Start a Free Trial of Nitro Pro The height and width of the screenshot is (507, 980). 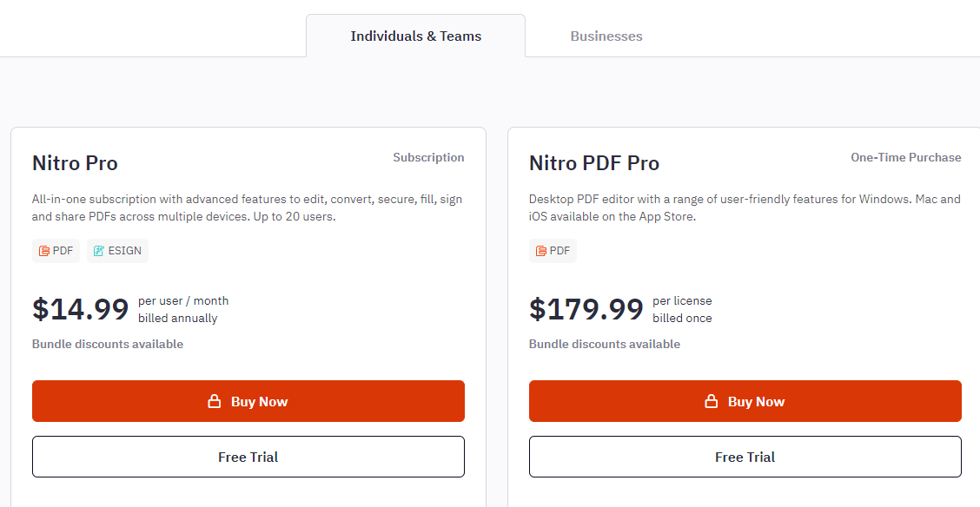248,456
